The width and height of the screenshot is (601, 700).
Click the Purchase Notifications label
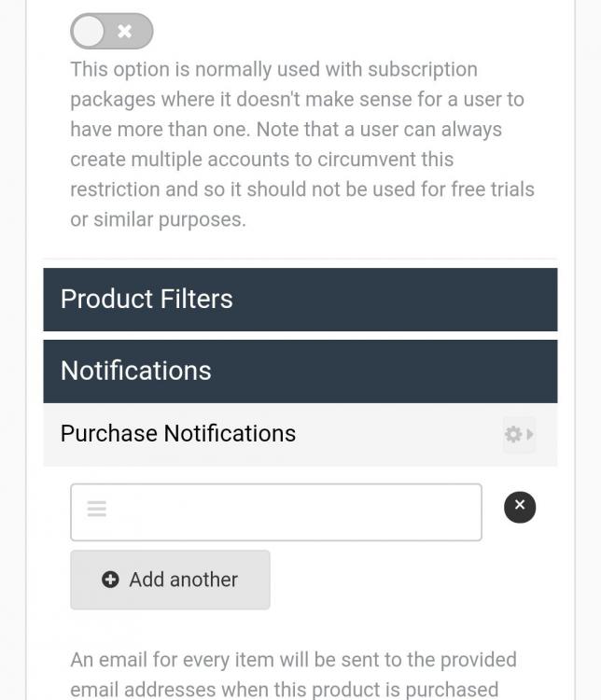(x=178, y=434)
